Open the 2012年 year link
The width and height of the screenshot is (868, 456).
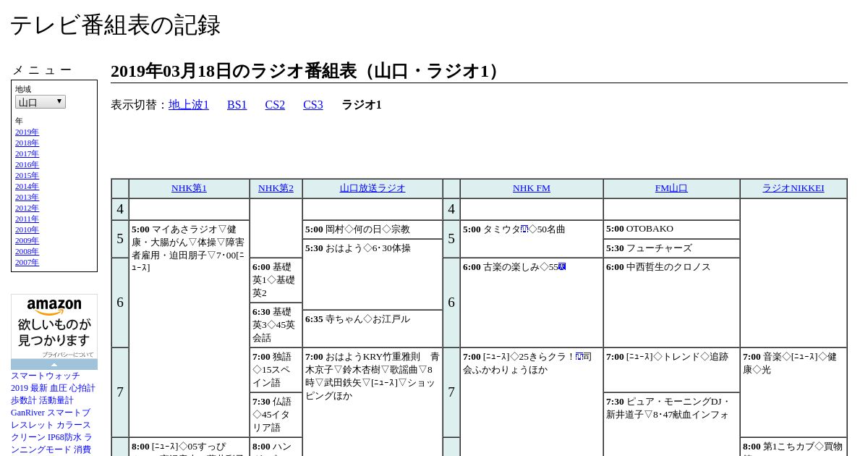pyautogui.click(x=27, y=208)
